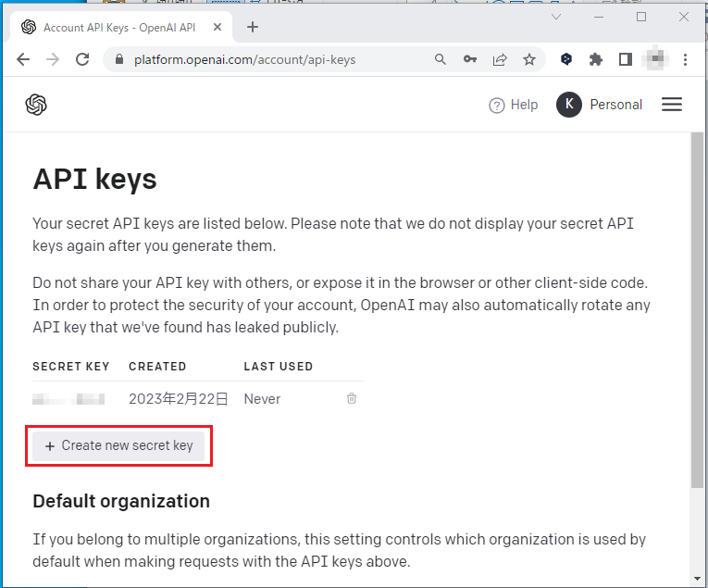Expand the tab search chevron
Image resolution: width=708 pixels, height=588 pixels.
tap(556, 17)
